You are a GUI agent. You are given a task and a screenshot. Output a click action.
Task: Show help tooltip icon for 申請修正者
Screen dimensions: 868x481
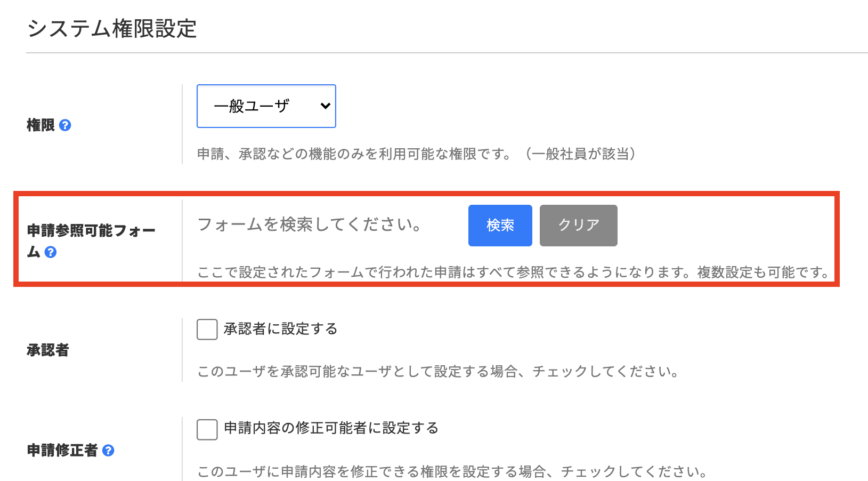108,451
